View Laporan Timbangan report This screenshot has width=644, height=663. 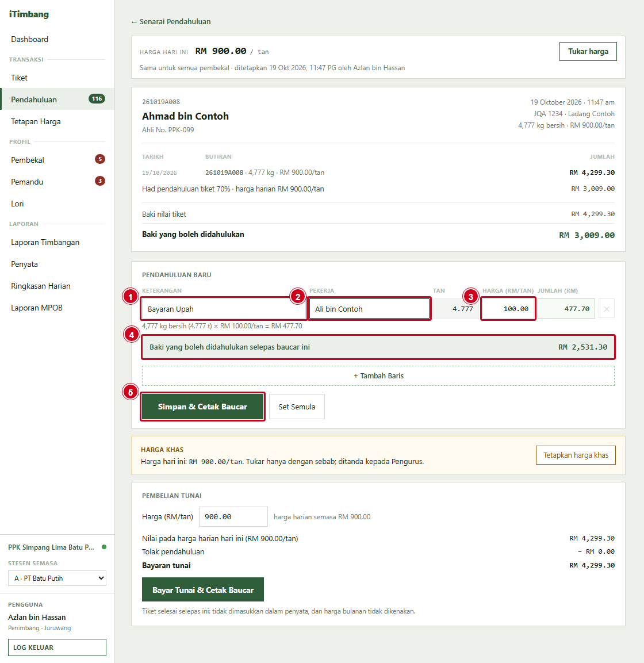click(45, 242)
